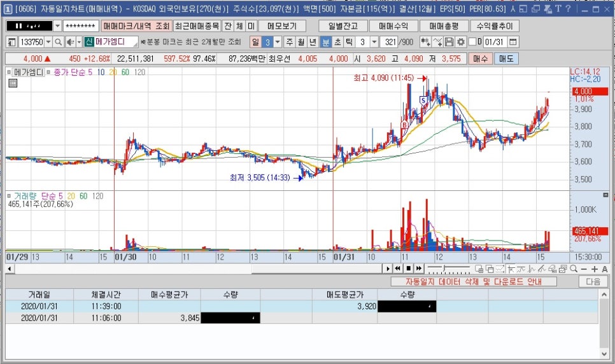This screenshot has width=615, height=364.
Task: Click the horizontal chart scrollbar thumb
Action: pos(316,269)
